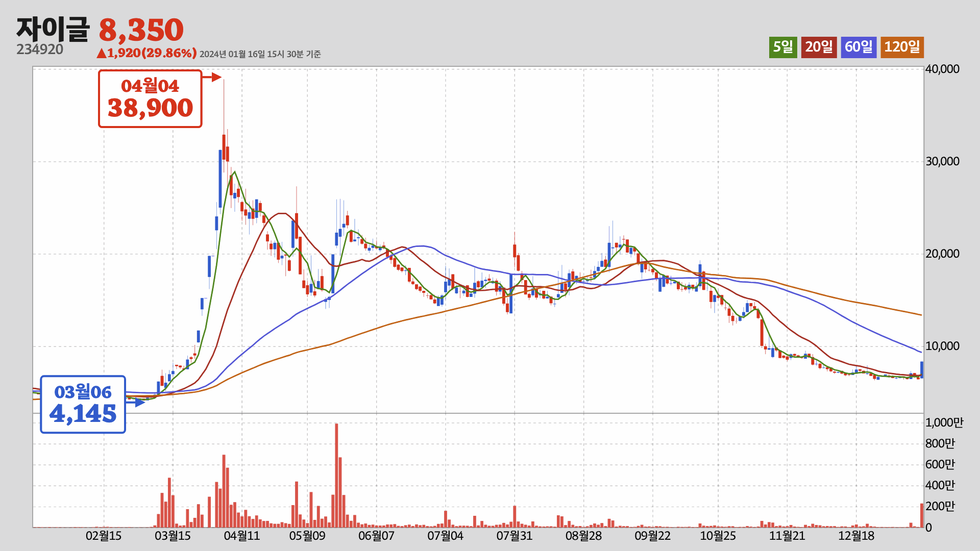Click the last volume bar at right edge

point(922,515)
